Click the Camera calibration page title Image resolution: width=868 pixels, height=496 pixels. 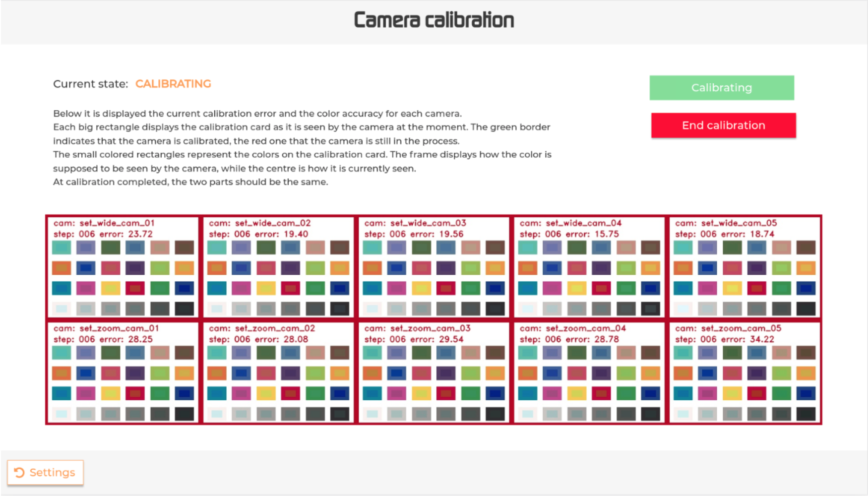[434, 19]
